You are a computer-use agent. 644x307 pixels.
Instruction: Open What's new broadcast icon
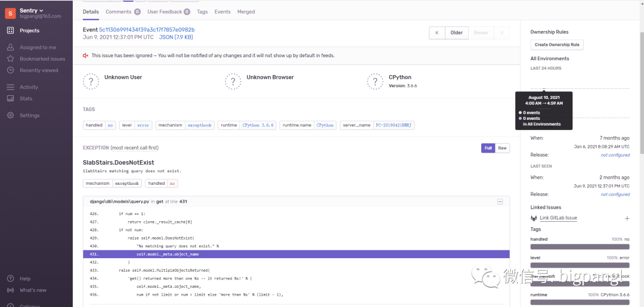10,290
